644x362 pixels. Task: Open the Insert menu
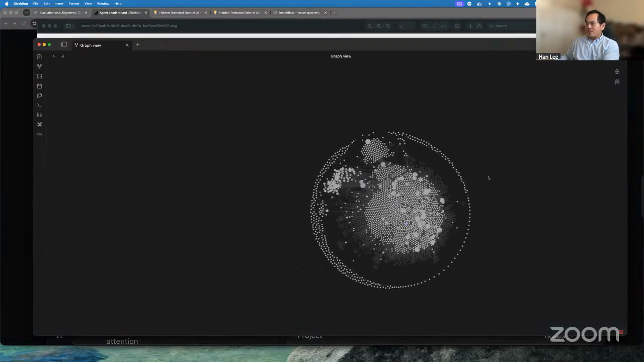(59, 4)
